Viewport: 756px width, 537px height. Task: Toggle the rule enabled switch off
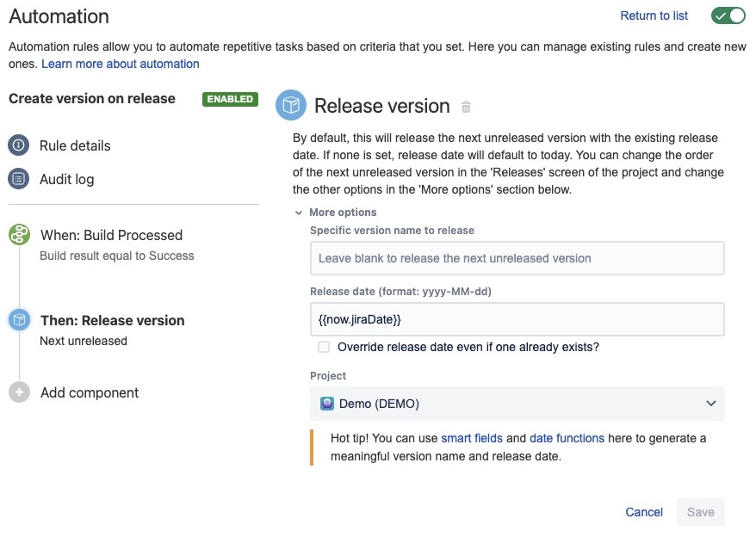point(728,15)
